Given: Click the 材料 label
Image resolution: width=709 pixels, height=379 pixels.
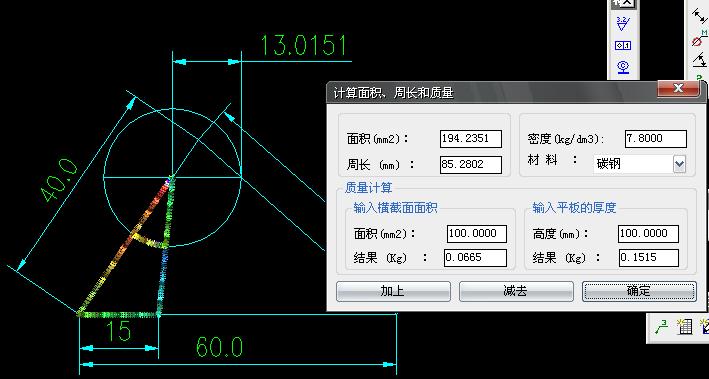Looking at the screenshot, I should [x=553, y=160].
